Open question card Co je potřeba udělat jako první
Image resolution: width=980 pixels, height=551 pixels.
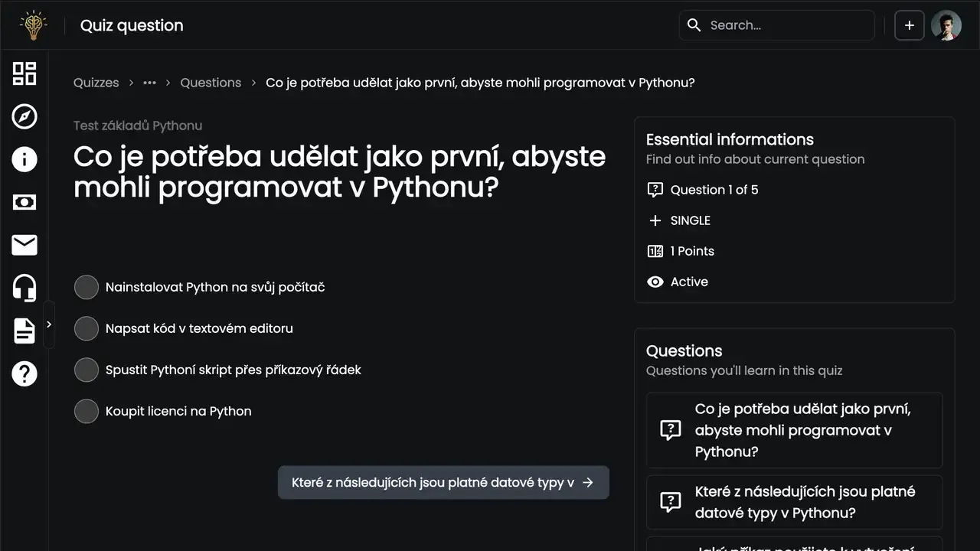pyautogui.click(x=795, y=430)
